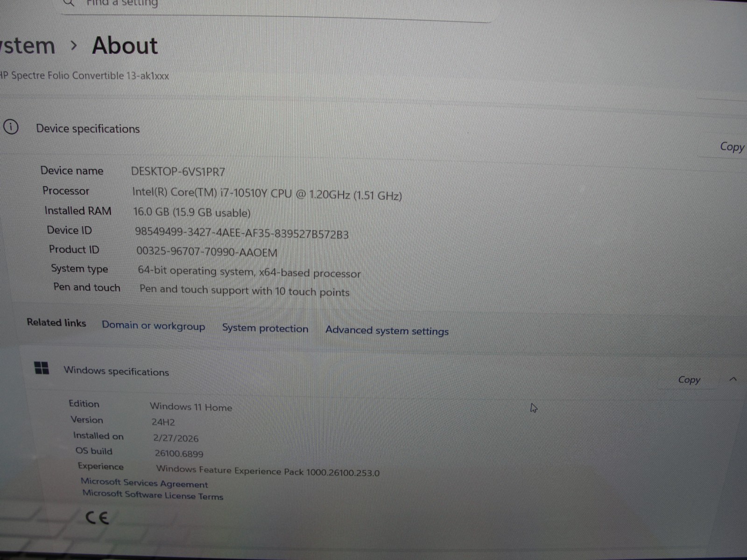Click the Device name label
Image resolution: width=747 pixels, height=560 pixels.
click(72, 171)
